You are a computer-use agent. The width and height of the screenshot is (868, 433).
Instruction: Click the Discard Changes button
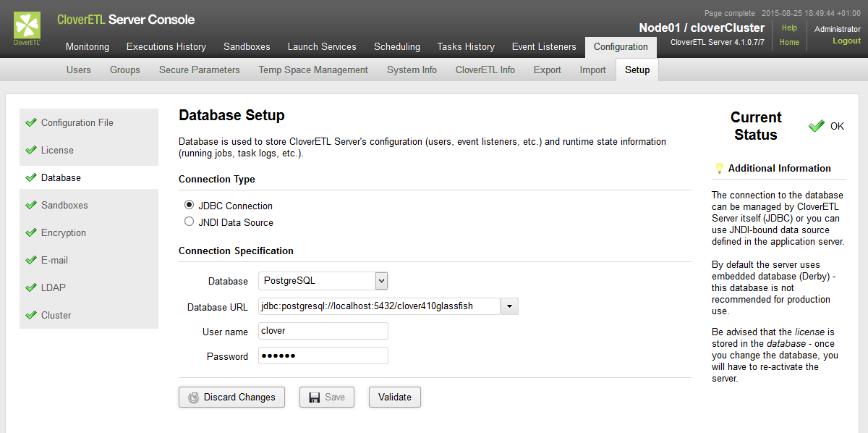click(x=231, y=398)
